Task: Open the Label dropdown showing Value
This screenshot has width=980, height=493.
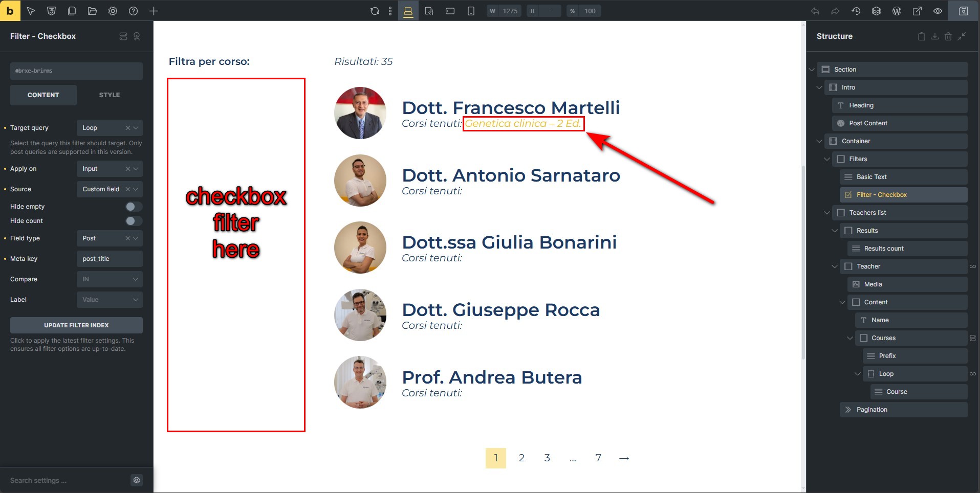Action: click(110, 300)
